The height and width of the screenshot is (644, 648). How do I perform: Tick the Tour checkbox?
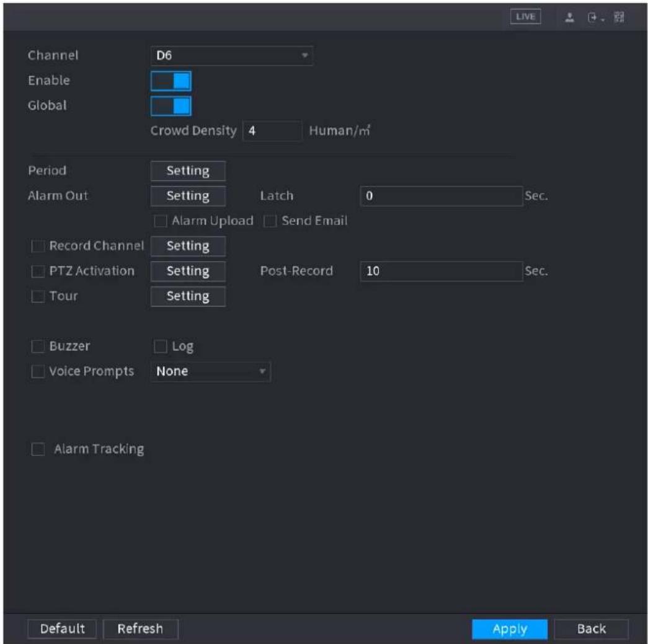click(x=38, y=296)
